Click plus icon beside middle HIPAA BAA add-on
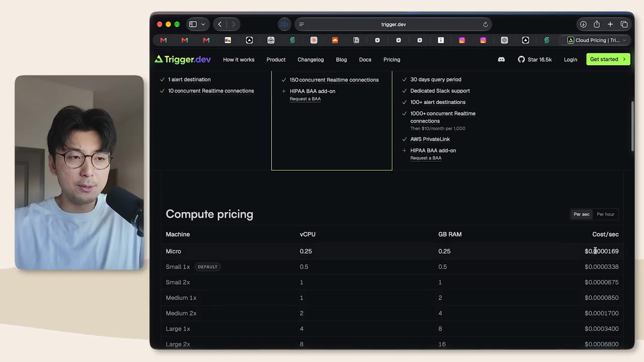This screenshot has height=362, width=644. point(284,91)
